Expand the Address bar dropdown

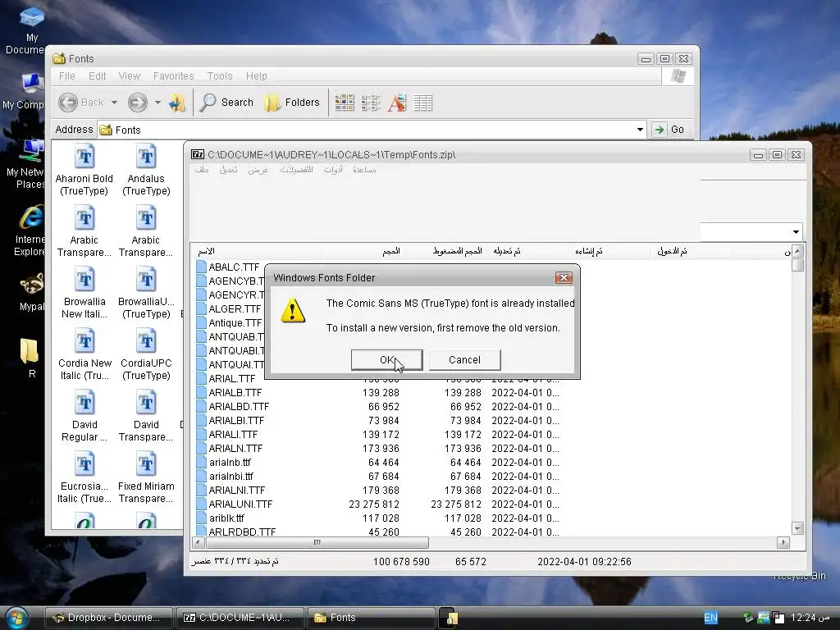(640, 130)
